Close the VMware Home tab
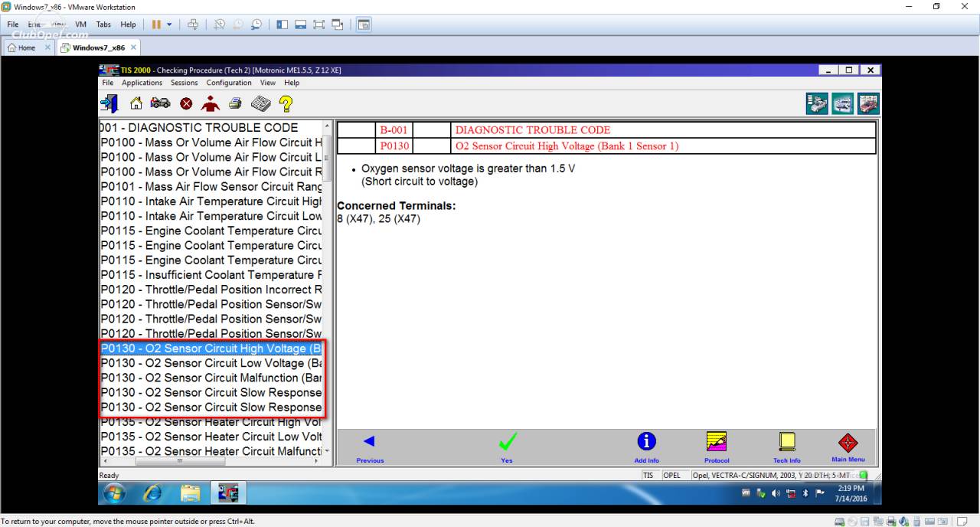 (47, 47)
